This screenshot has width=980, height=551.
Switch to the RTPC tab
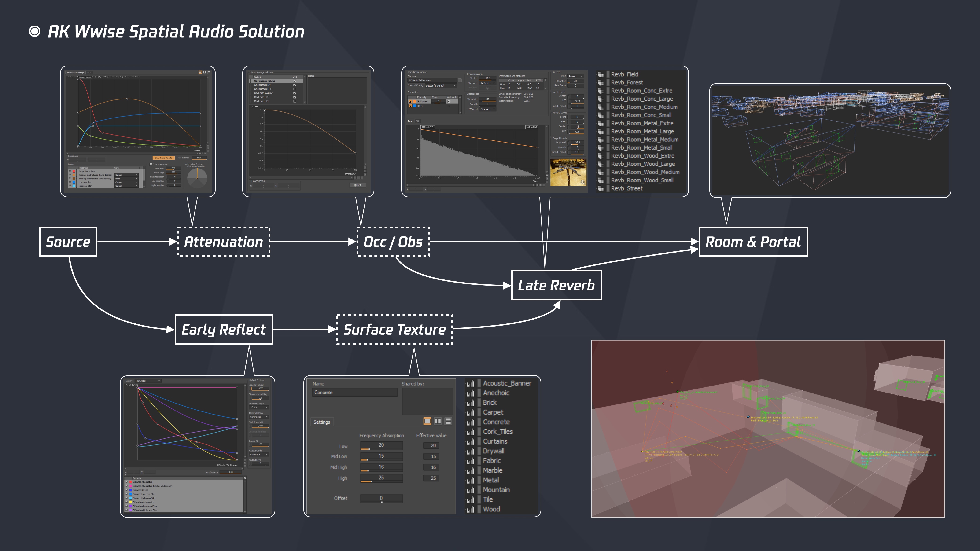click(x=89, y=73)
